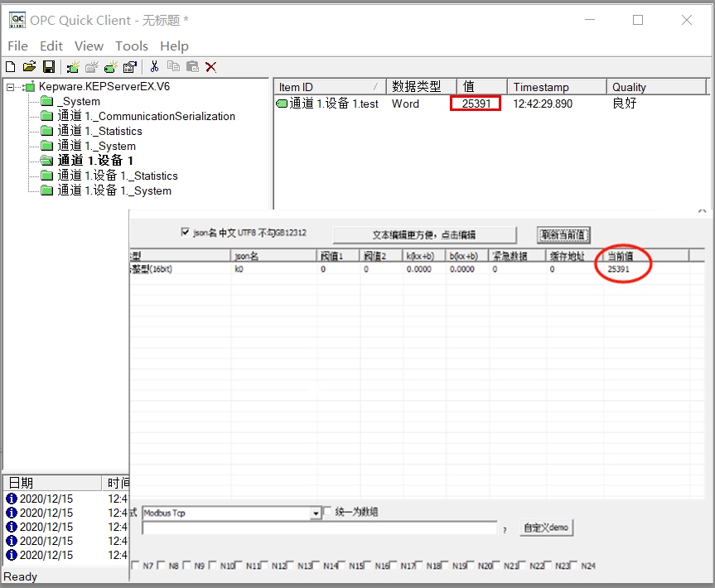Select the 通道 1.设备 1.test item row

click(x=333, y=104)
